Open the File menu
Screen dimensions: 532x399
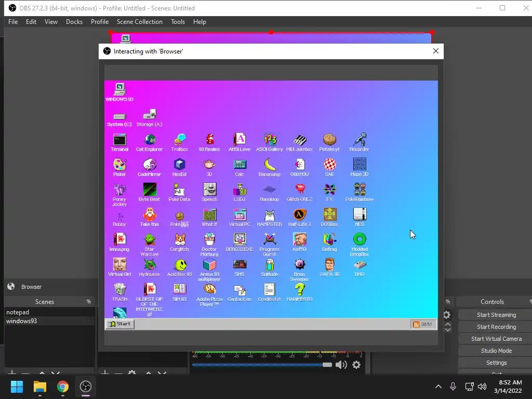(x=13, y=22)
